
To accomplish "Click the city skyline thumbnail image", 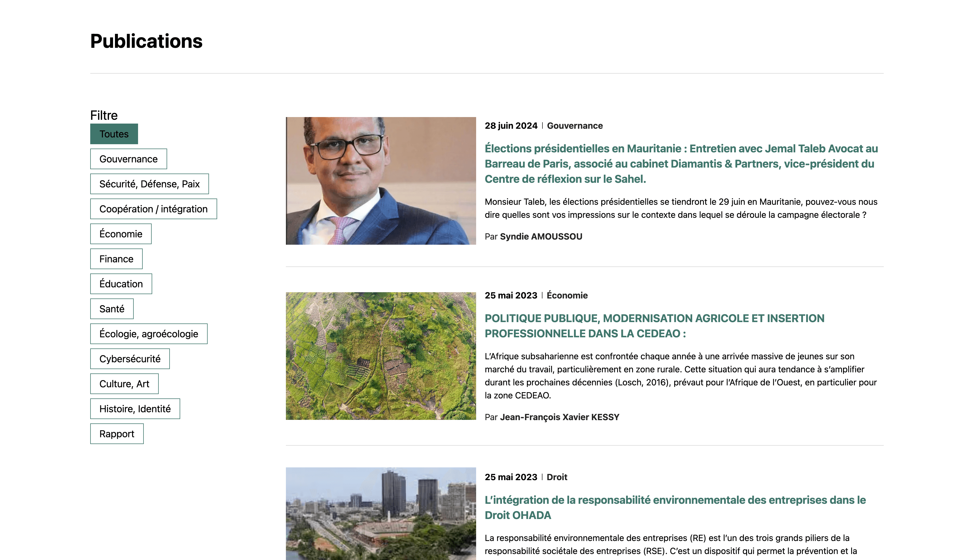I will point(380,514).
